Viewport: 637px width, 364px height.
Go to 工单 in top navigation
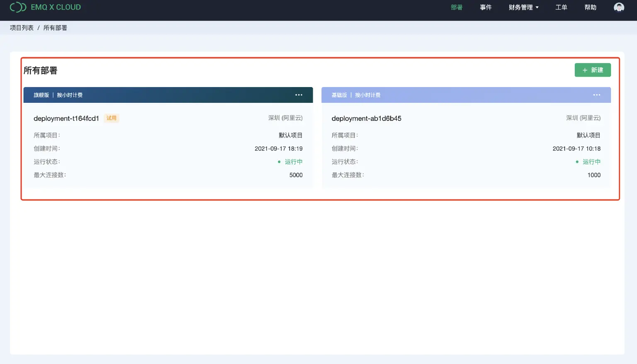point(561,7)
